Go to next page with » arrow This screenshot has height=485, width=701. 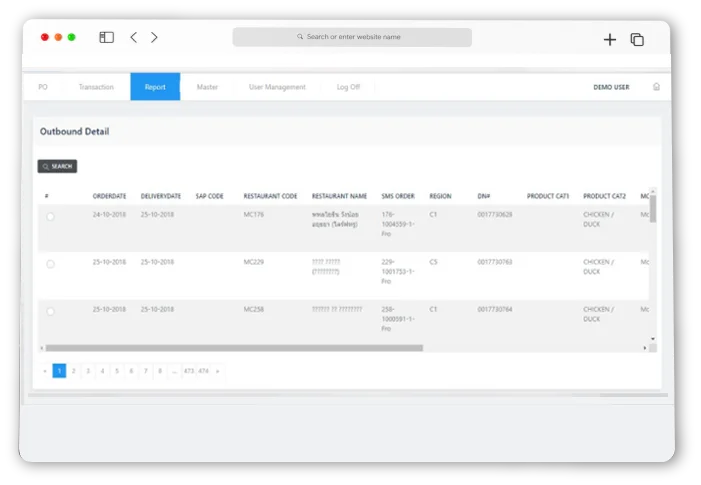[218, 371]
